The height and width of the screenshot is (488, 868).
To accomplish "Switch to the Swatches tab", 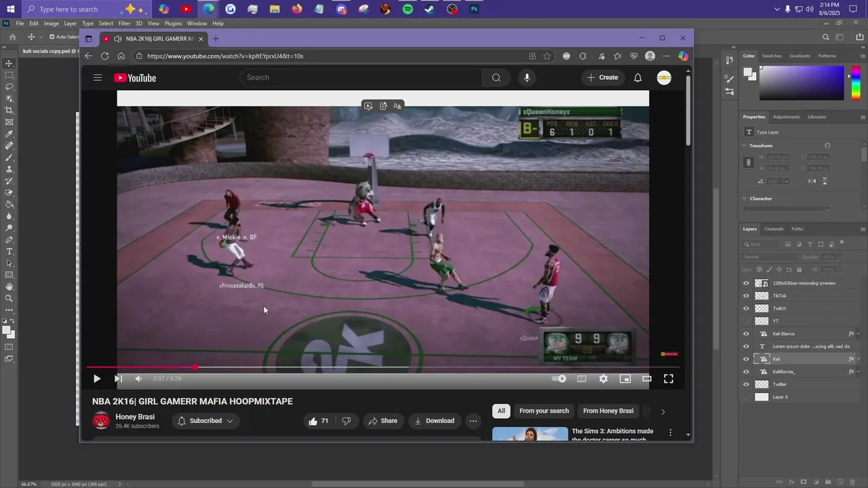I will tap(772, 56).
